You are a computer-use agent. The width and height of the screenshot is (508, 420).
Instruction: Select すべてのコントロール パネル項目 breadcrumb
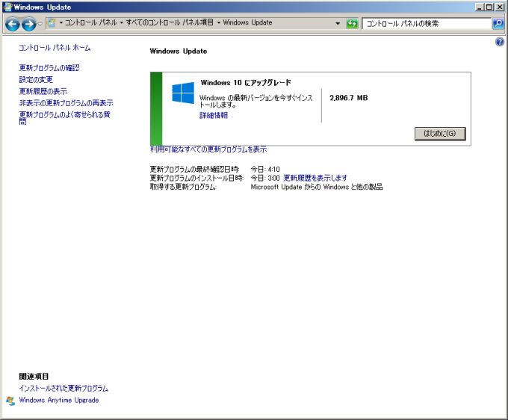pyautogui.click(x=170, y=22)
